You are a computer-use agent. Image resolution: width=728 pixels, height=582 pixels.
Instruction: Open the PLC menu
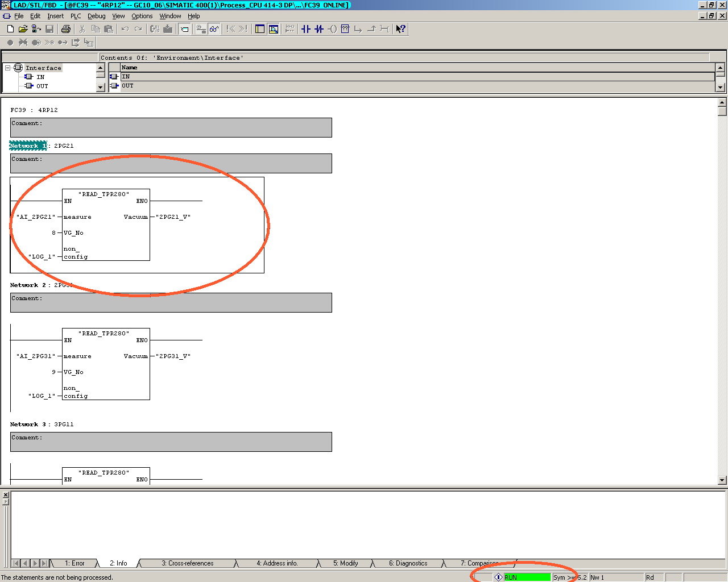pyautogui.click(x=76, y=16)
